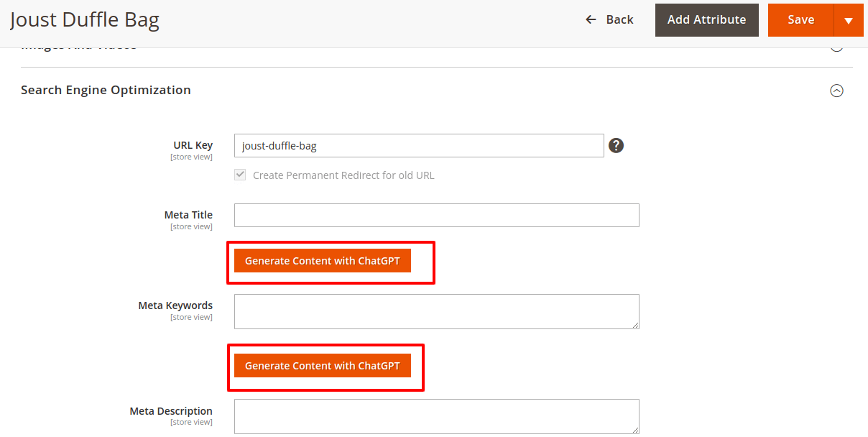The width and height of the screenshot is (868, 437).
Task: Click the Meta Title field label
Action: click(x=188, y=215)
